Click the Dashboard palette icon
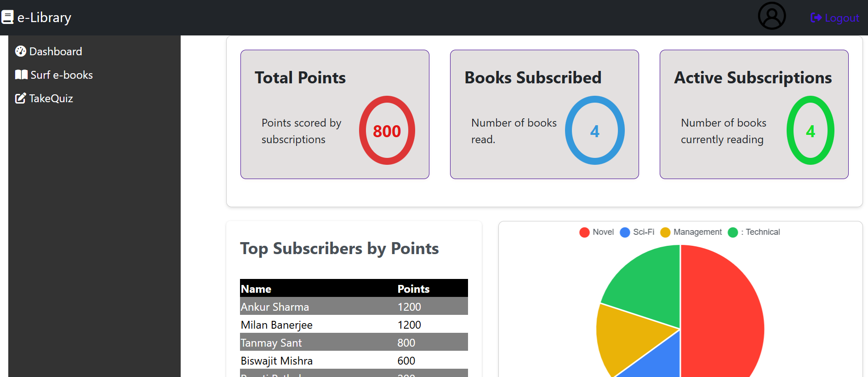The image size is (868, 377). coord(21,51)
